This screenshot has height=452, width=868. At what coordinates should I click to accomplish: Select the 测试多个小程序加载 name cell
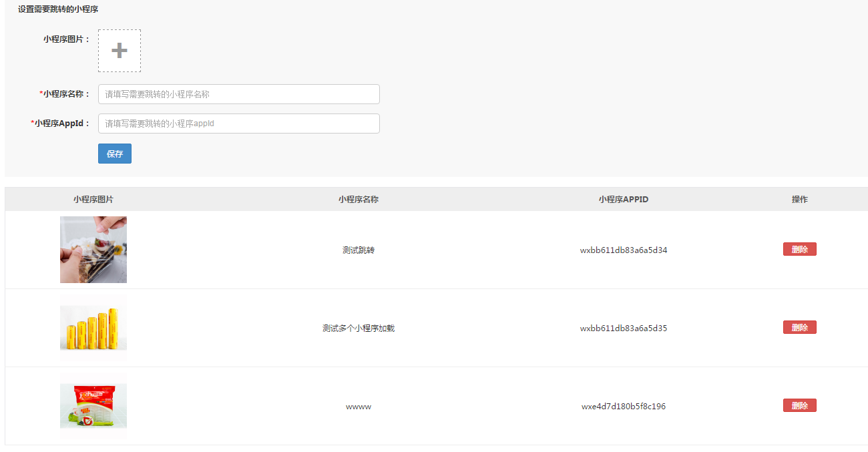point(359,328)
